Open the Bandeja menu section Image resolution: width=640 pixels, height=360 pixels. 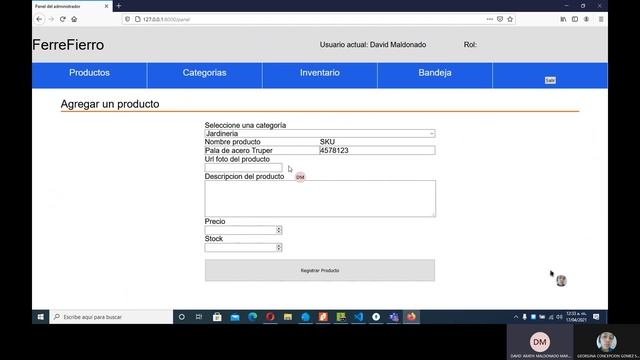[435, 73]
